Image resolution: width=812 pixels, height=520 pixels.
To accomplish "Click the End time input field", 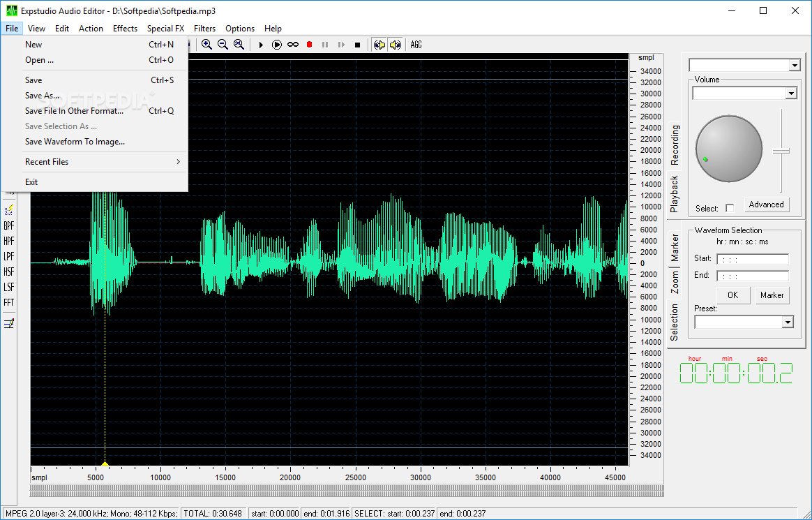I will point(753,276).
